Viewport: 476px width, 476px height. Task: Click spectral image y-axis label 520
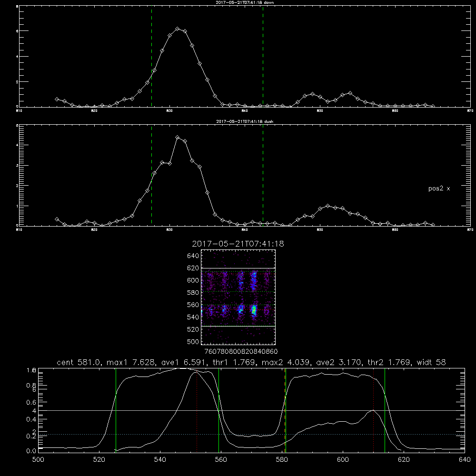click(x=193, y=329)
